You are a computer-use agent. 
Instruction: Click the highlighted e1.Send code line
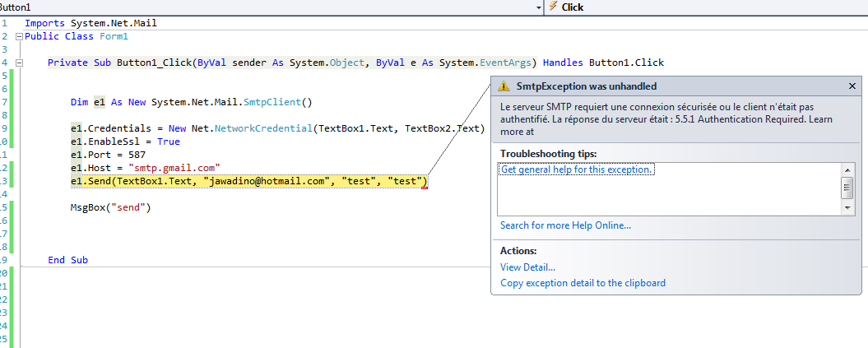click(248, 181)
